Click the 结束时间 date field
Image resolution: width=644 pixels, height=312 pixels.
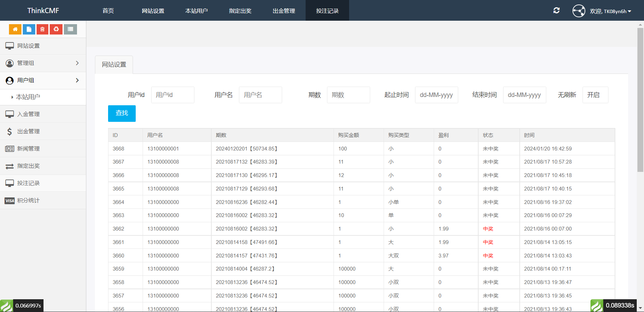pyautogui.click(x=525, y=95)
